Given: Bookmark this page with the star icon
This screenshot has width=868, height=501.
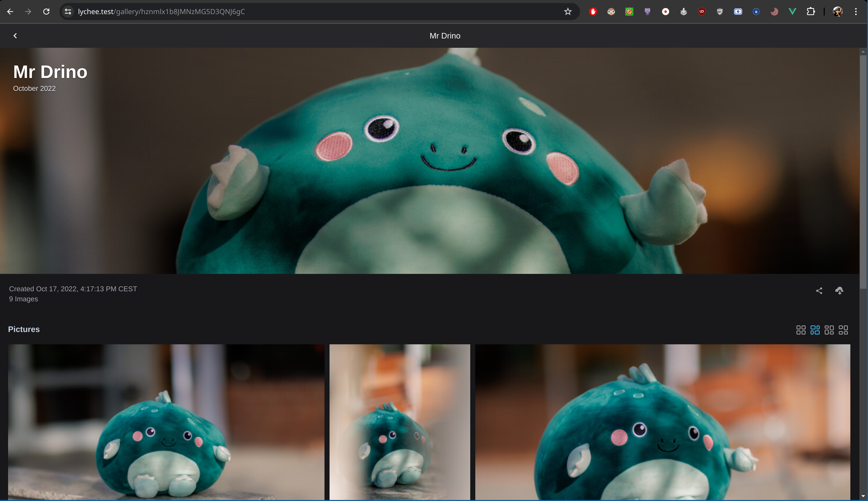Looking at the screenshot, I should pyautogui.click(x=568, y=12).
